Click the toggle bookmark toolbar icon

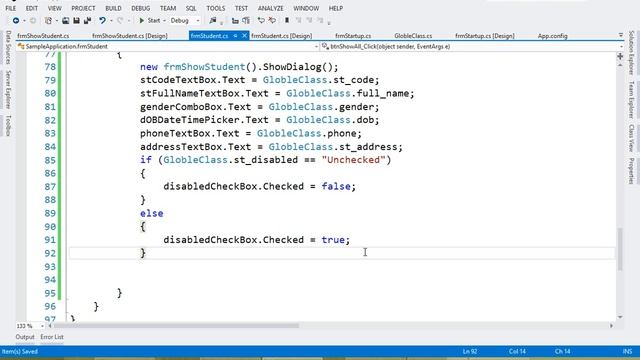287,20
